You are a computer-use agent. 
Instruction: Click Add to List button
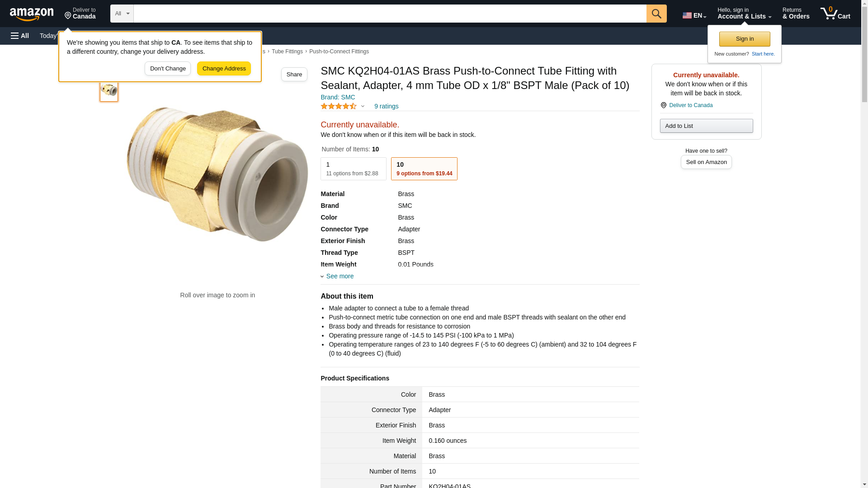pos(706,126)
